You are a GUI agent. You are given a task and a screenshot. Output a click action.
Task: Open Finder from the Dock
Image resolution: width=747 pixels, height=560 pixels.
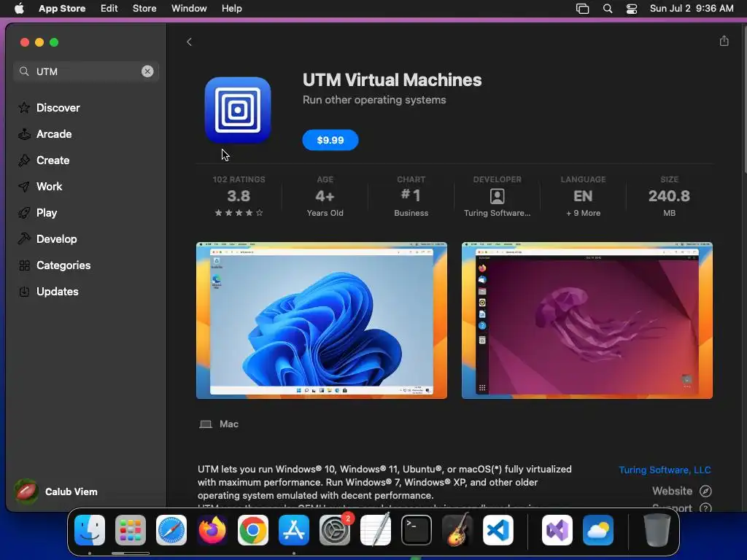coord(90,530)
